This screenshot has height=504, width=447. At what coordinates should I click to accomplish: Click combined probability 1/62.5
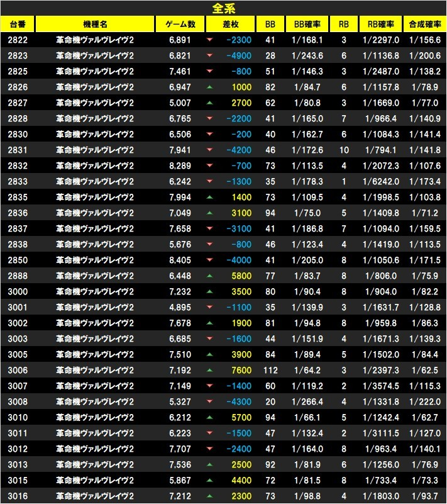pos(425,370)
